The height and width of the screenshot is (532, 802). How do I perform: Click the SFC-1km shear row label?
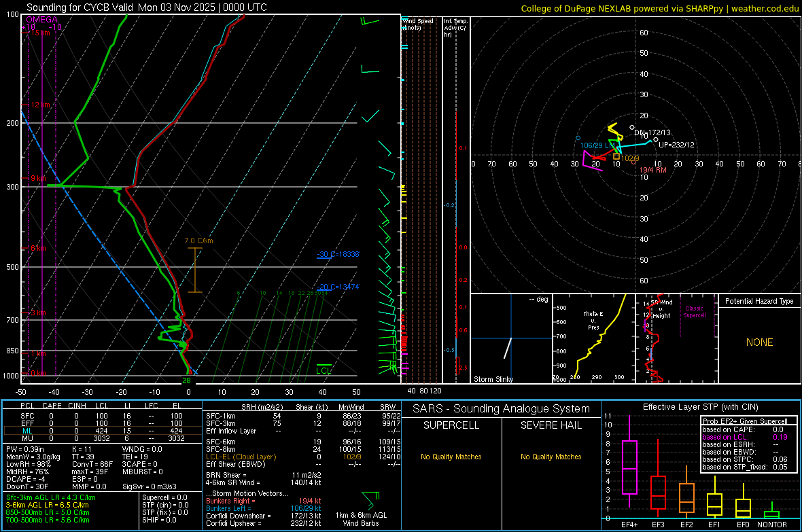click(221, 416)
